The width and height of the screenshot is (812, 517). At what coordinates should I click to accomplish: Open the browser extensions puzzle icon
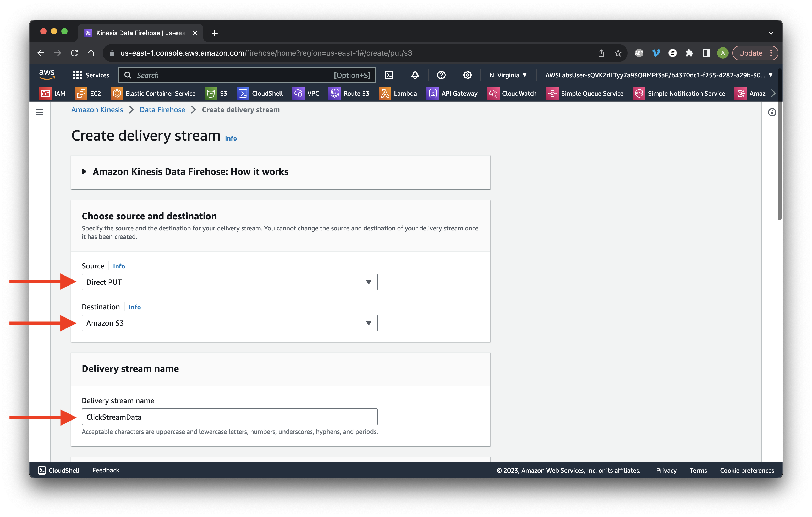point(689,53)
